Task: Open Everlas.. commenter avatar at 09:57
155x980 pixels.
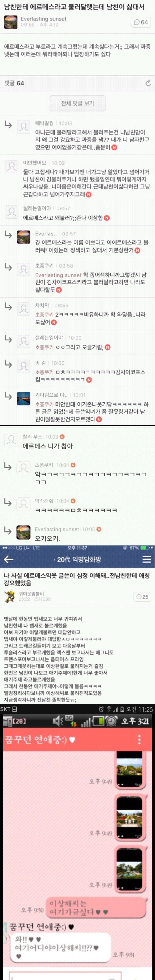Action: point(23,237)
